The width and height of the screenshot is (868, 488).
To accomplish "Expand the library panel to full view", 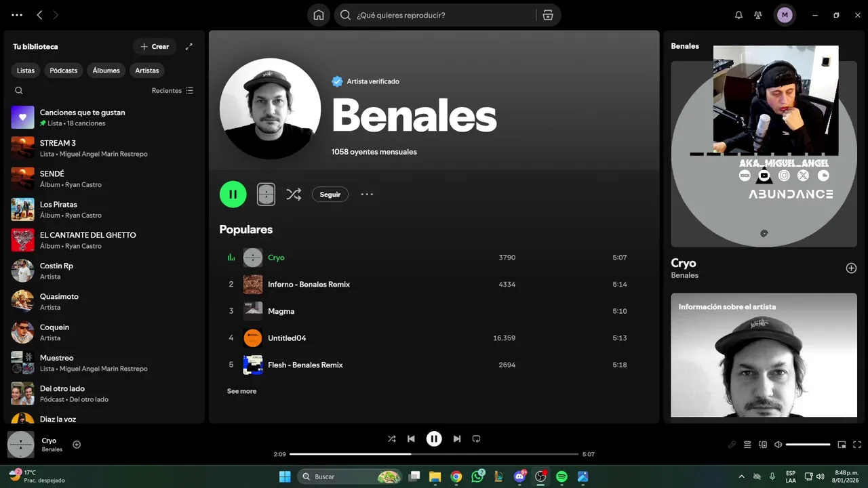I will click(x=189, y=47).
